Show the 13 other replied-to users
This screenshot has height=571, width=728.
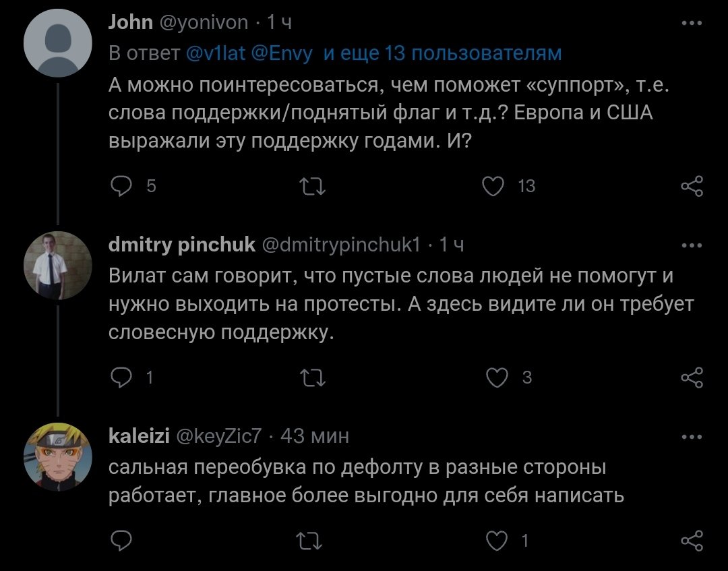[x=442, y=53]
